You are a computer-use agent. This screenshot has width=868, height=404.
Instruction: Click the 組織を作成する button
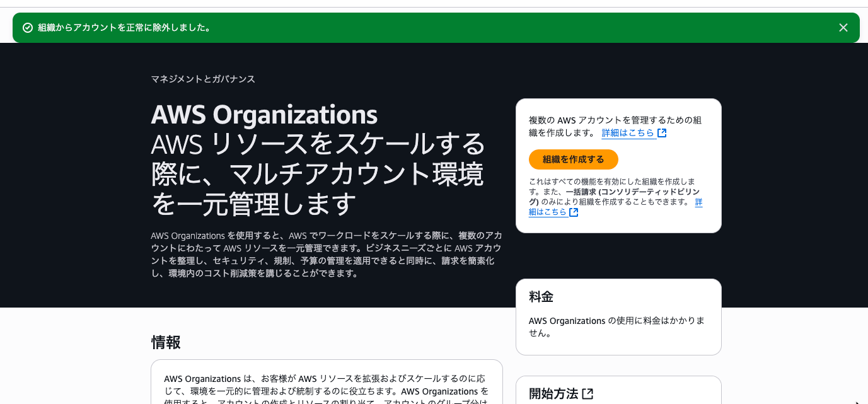[x=573, y=159]
